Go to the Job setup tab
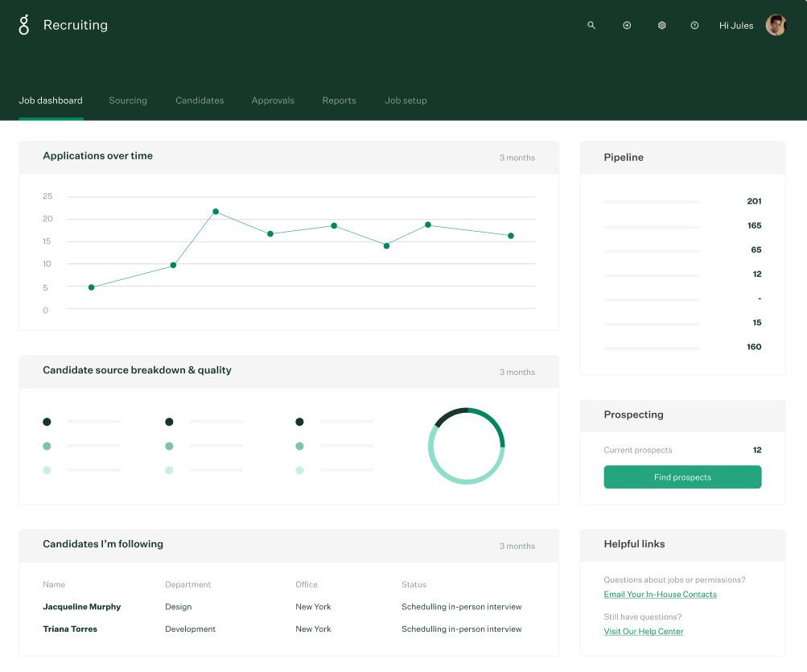 pos(406,101)
